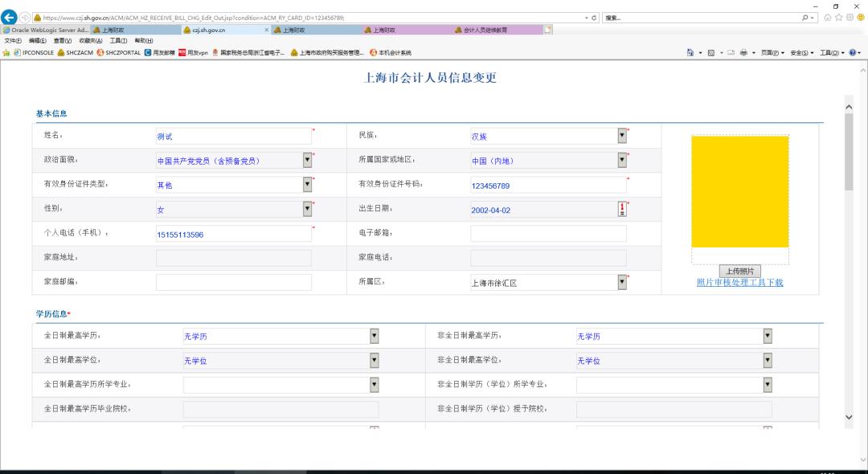The height and width of the screenshot is (474, 868).
Task: Expand the 民族 dropdown
Action: pyautogui.click(x=622, y=136)
